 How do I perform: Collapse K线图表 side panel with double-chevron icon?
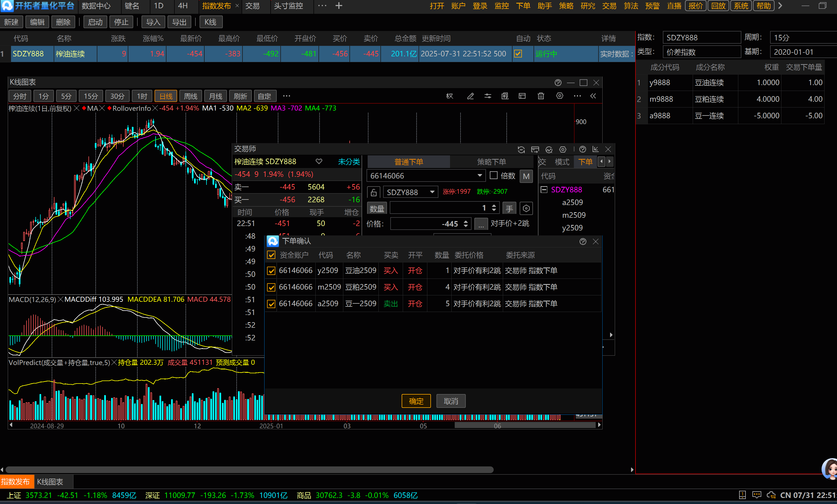(x=593, y=96)
